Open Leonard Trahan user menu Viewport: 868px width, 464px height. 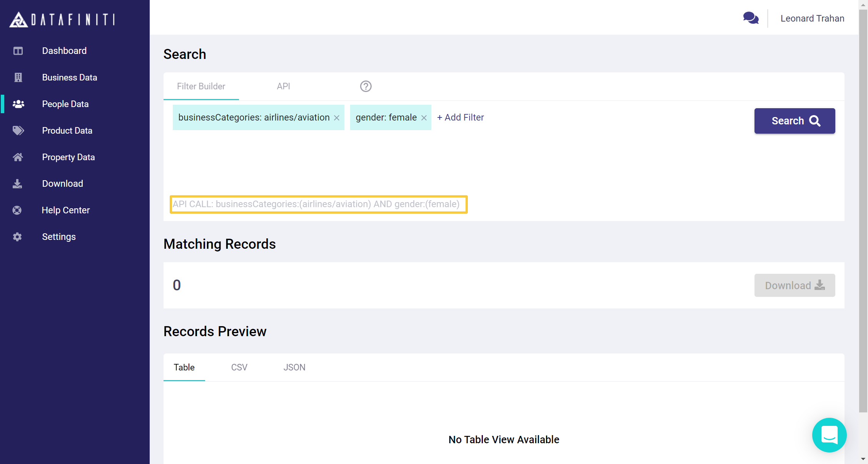click(812, 18)
